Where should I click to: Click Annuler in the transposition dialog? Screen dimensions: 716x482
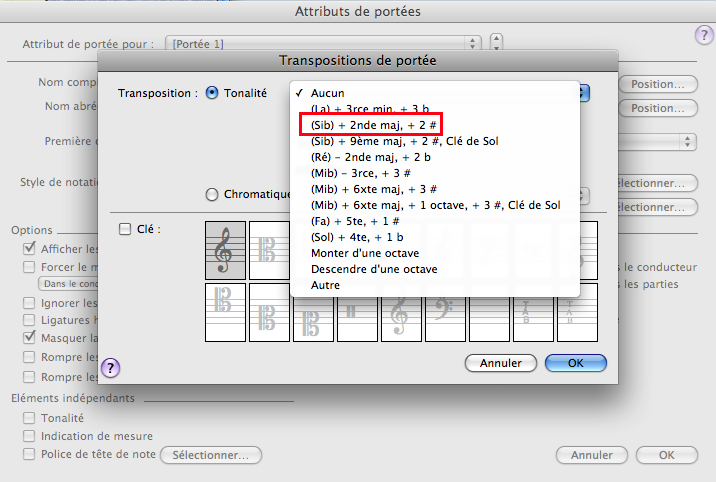coord(500,363)
